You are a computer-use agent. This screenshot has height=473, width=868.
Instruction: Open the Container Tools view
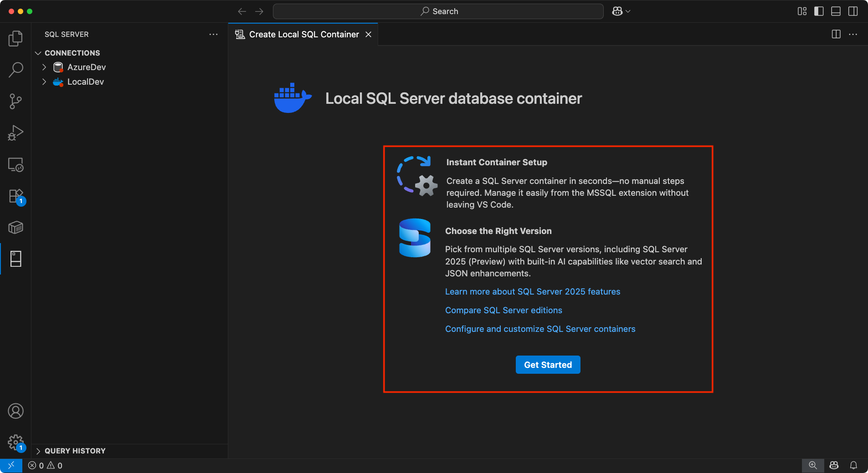(x=15, y=228)
